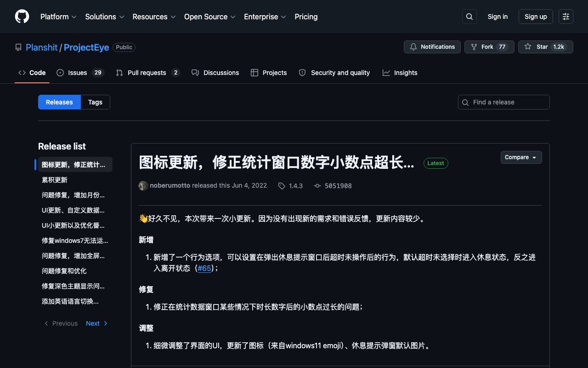Click the tag icon next to 1.4.3

(282, 186)
